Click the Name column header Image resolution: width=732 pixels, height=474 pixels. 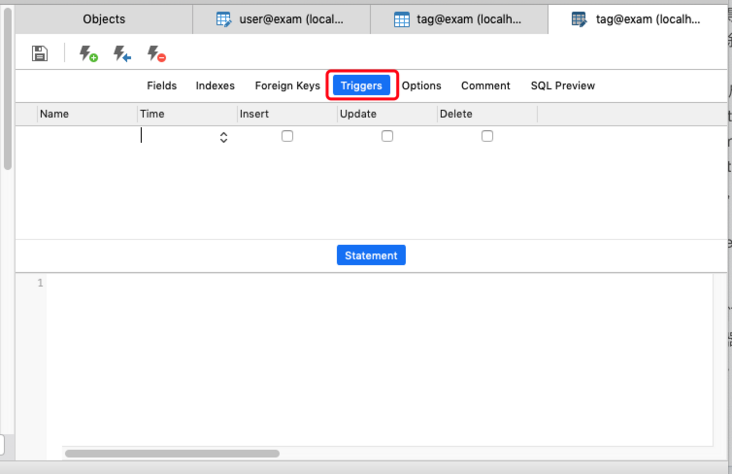point(87,114)
